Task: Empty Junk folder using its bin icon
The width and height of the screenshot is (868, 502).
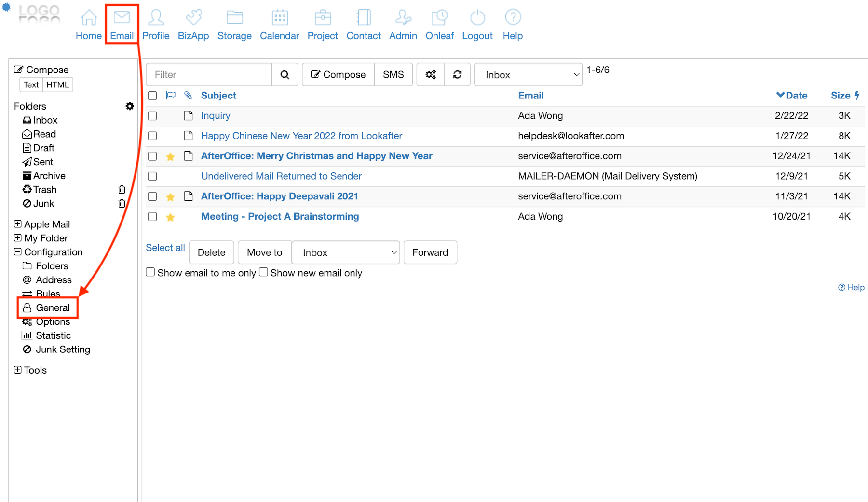Action: [122, 204]
